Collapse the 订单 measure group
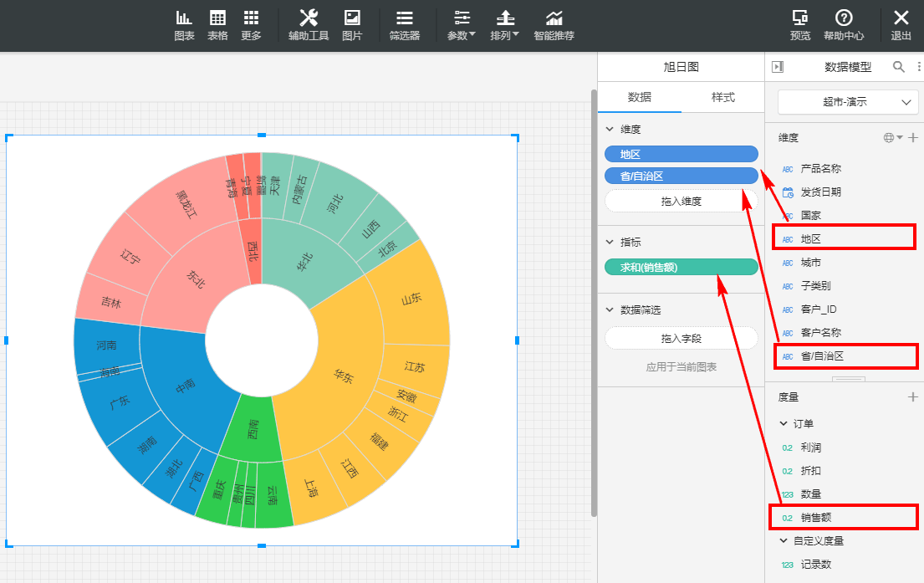This screenshot has width=924, height=583. point(784,423)
